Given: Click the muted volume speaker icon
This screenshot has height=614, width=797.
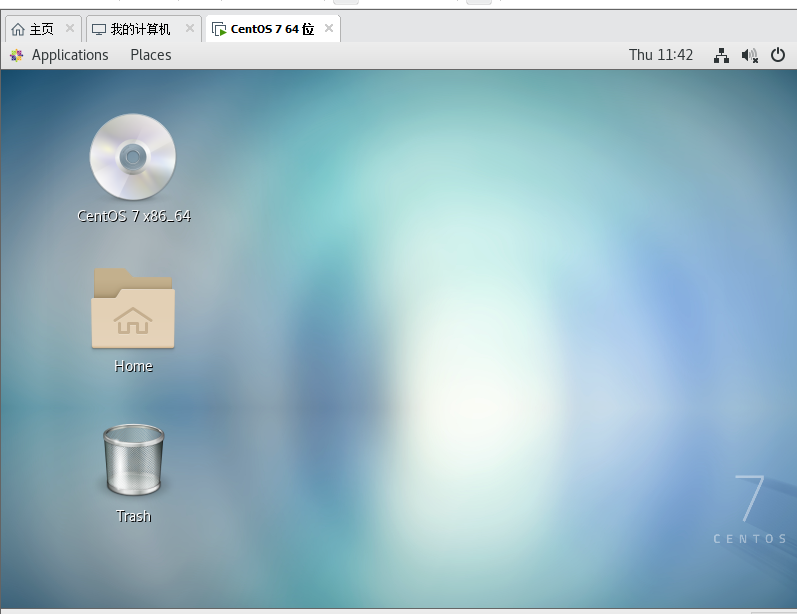Looking at the screenshot, I should pyautogui.click(x=750, y=55).
